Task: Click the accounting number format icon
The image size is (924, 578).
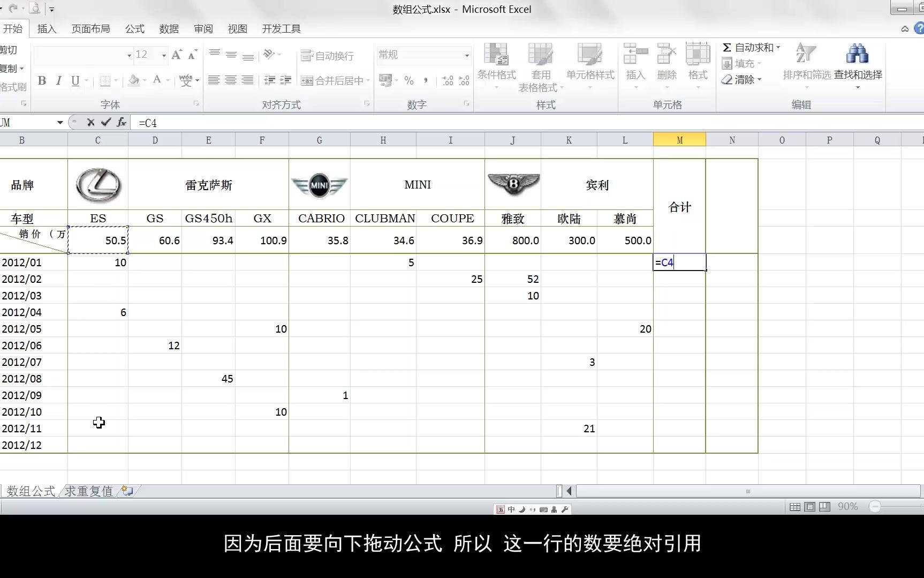Action: click(x=385, y=80)
